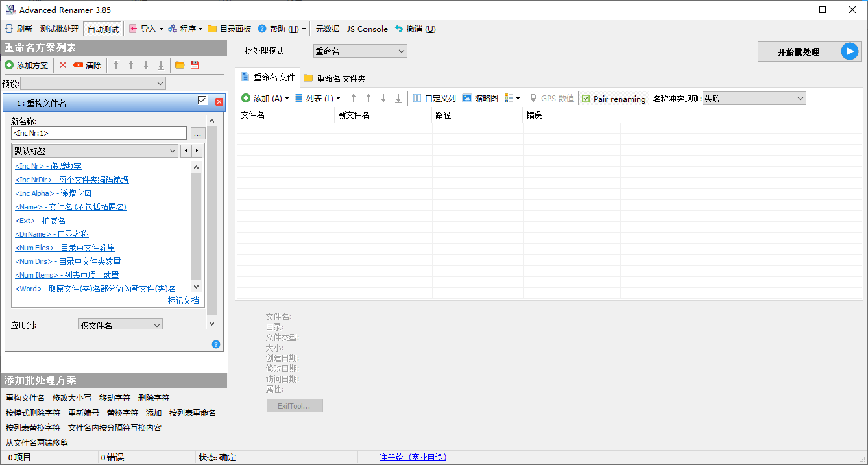Click 添加方案 to add a method
The image size is (868, 465).
27,65
